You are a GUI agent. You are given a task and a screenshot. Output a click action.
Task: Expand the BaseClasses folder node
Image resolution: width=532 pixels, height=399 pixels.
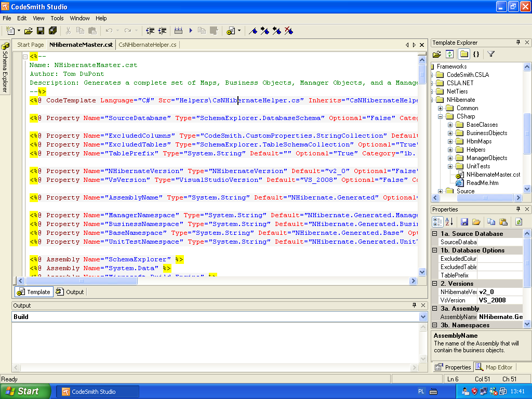[x=450, y=125]
